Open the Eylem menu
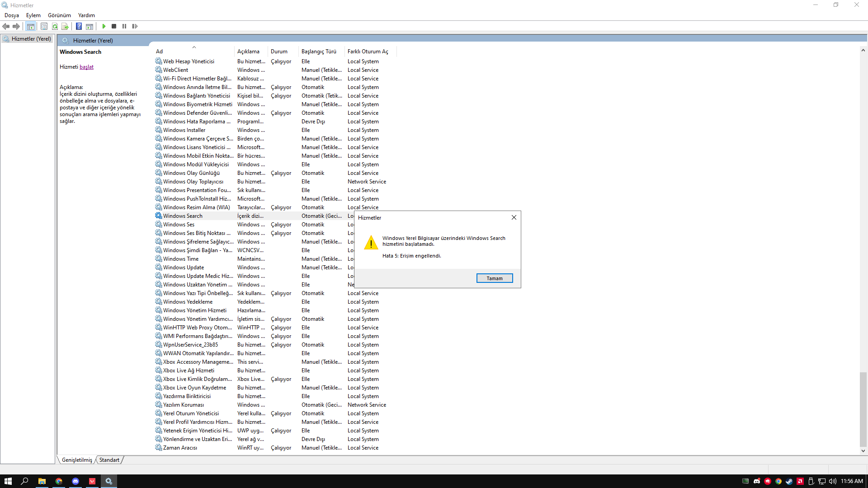868x488 pixels. (33, 15)
